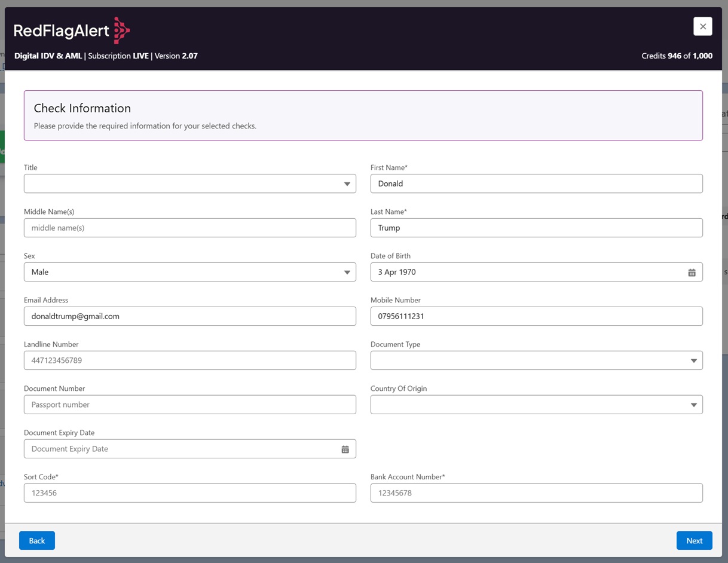Select the Last Name field containing Trump
Viewport: 728px width, 563px height.
click(537, 228)
